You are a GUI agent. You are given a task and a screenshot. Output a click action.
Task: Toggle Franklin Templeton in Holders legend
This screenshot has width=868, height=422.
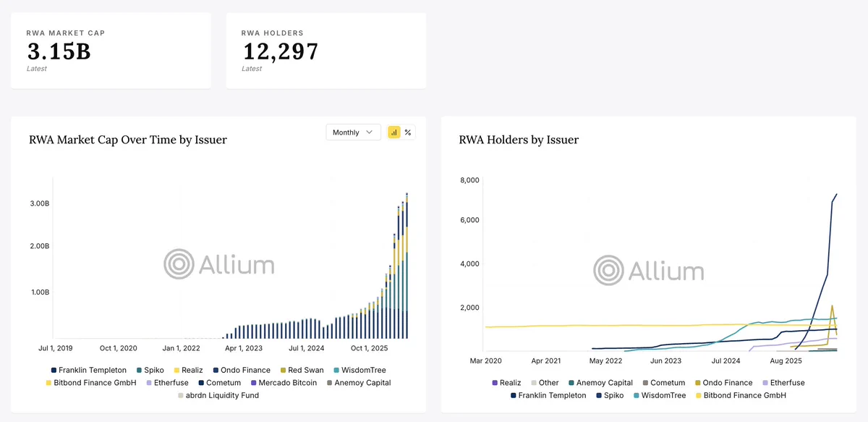click(549, 396)
